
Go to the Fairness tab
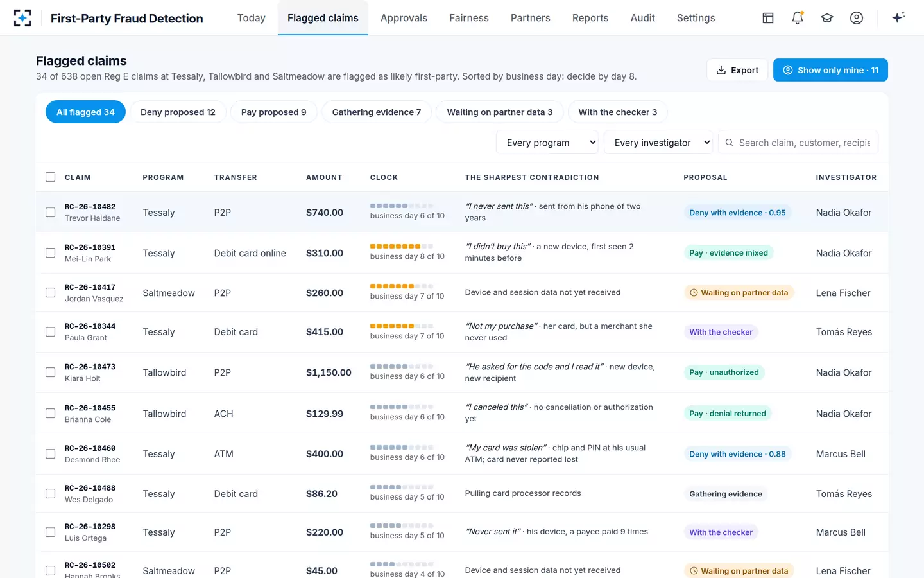pos(469,18)
